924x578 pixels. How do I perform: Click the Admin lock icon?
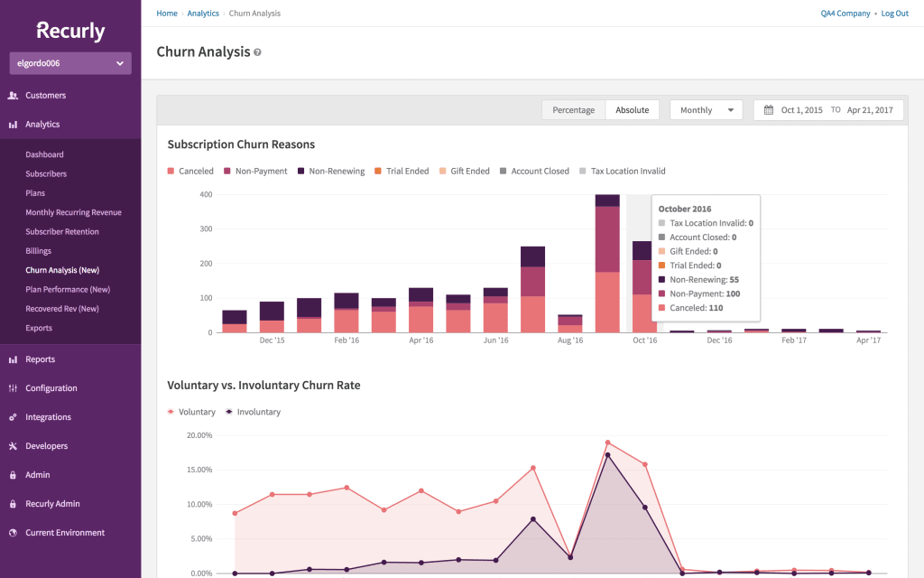coord(13,475)
